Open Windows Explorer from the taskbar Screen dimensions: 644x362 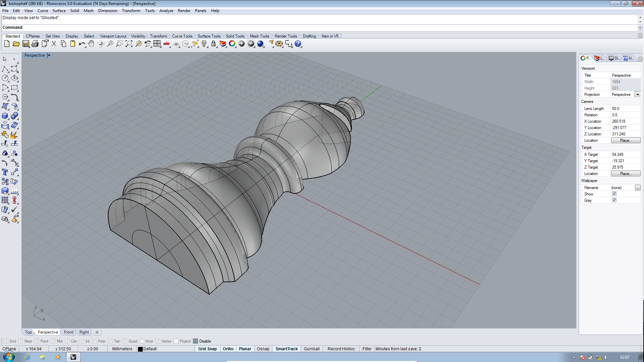(x=43, y=357)
